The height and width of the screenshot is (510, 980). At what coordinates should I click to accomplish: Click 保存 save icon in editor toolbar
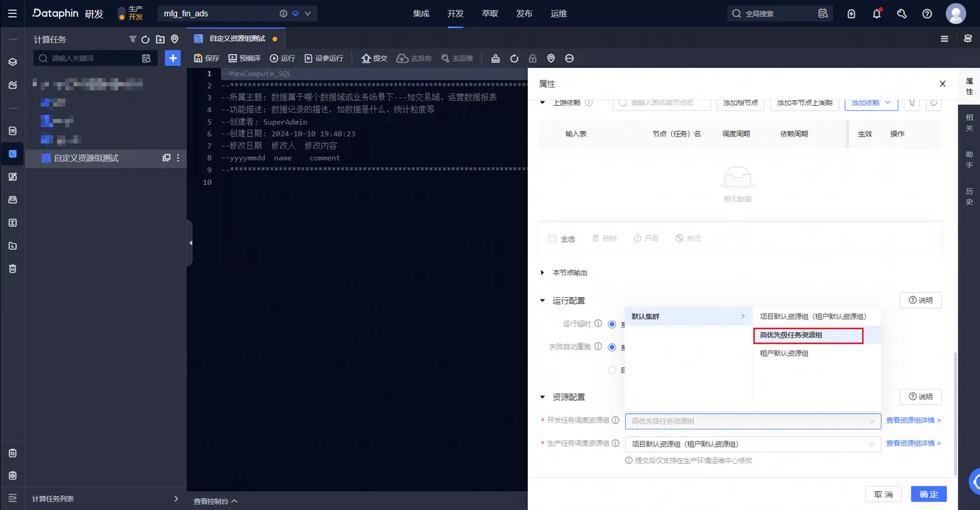206,58
